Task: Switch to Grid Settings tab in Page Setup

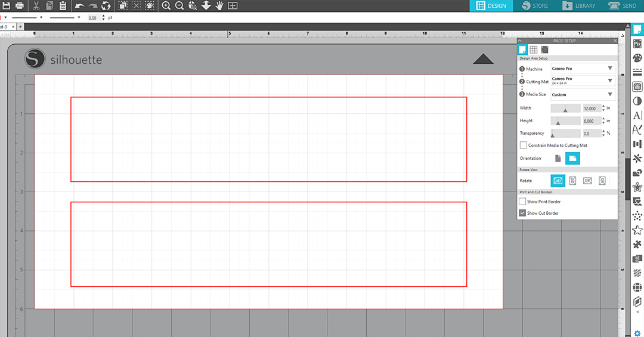Action: (534, 50)
